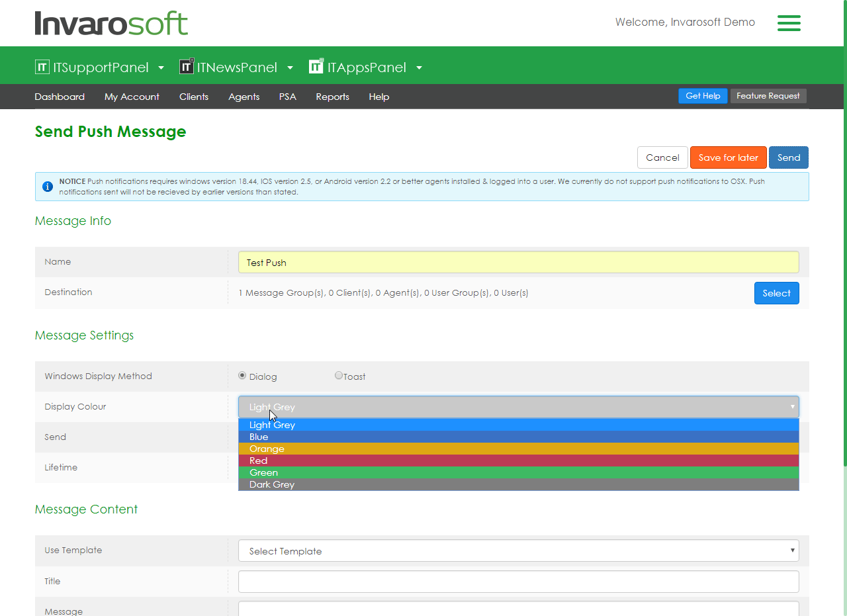The image size is (847, 616).
Task: Click the ITSupportPanel logo icon
Action: pyautogui.click(x=42, y=67)
